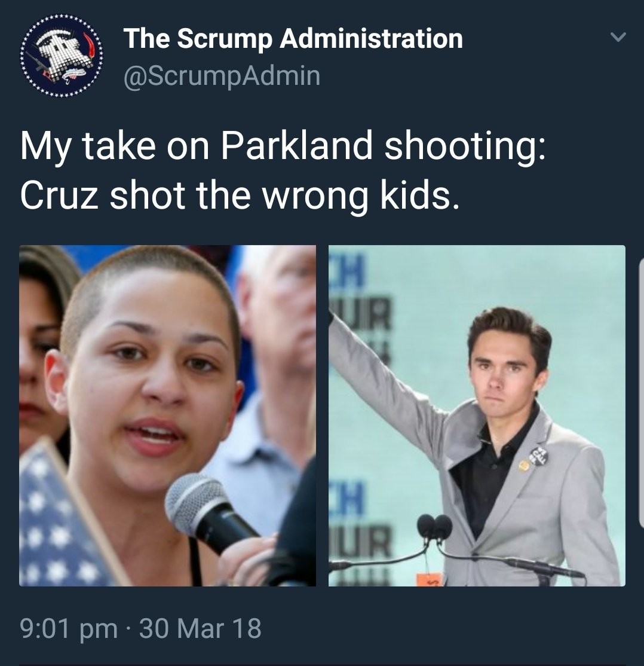The height and width of the screenshot is (666, 644).
Task: Click the 30 Mar 18 date
Action: [200, 628]
